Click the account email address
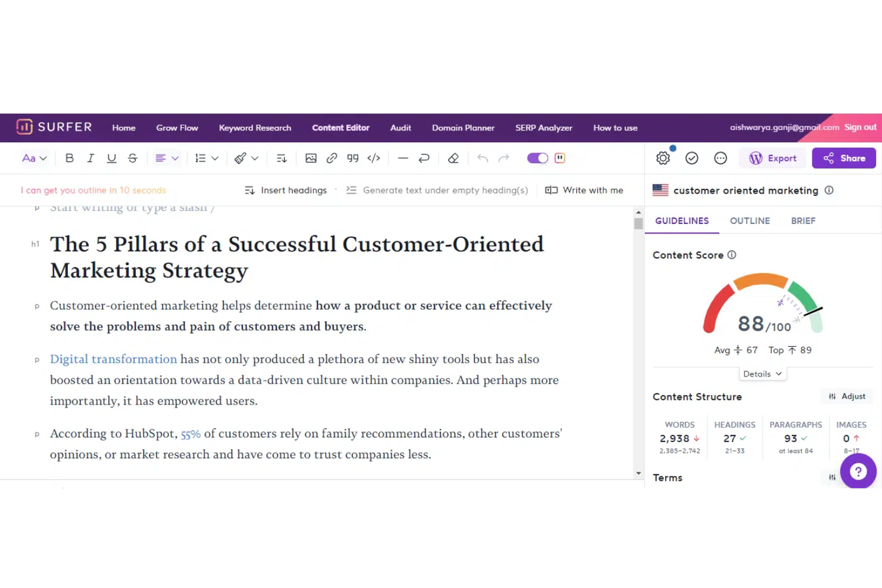The image size is (882, 588). pyautogui.click(x=784, y=127)
